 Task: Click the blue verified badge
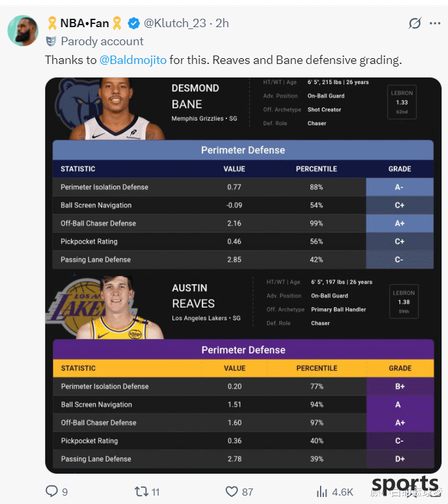pos(133,23)
